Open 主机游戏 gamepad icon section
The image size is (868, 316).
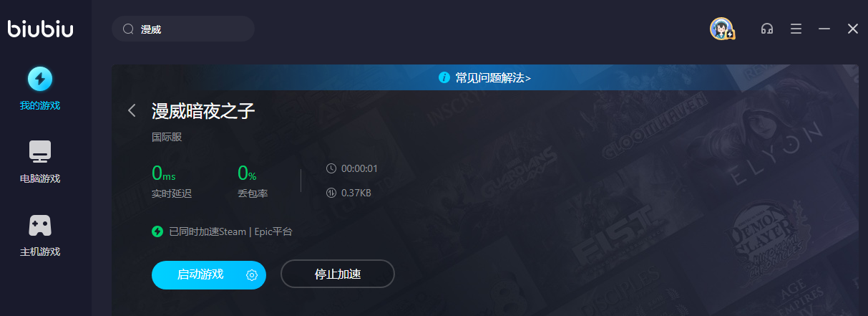pyautogui.click(x=40, y=225)
